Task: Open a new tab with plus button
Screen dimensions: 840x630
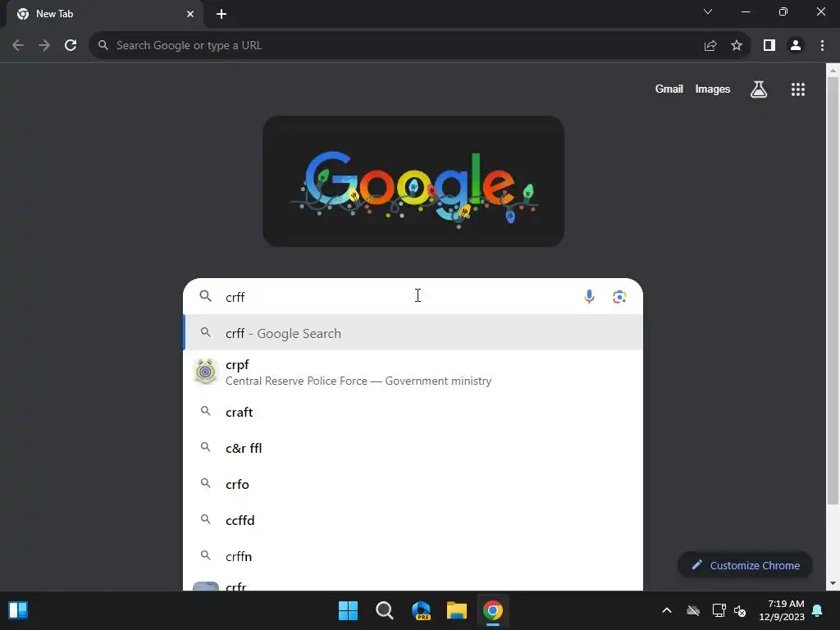Action: tap(221, 14)
